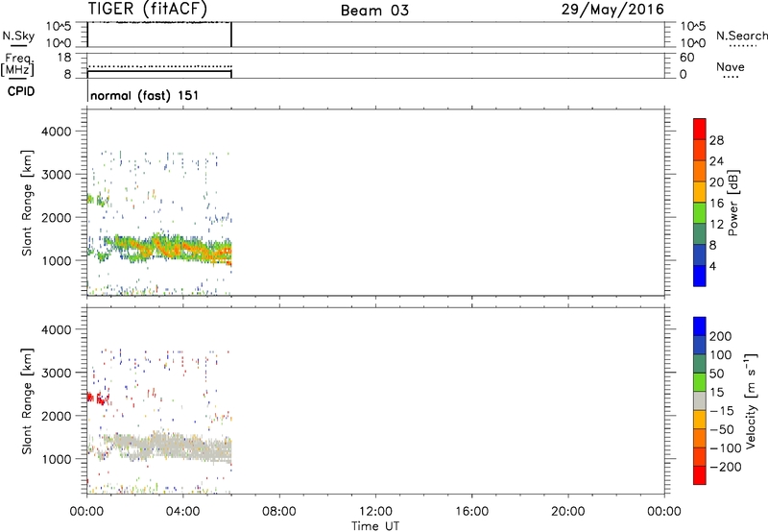The width and height of the screenshot is (768, 532).
Task: Click the TIGER (fitACF) title
Action: 148,9
